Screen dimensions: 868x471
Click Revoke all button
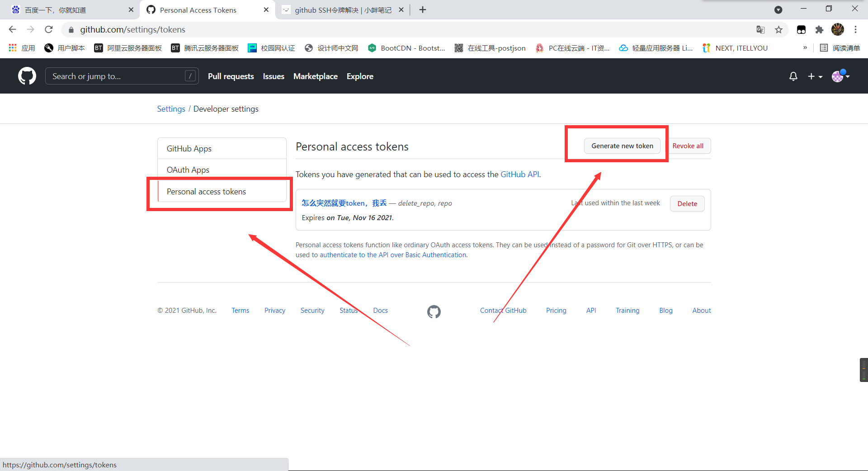click(688, 146)
